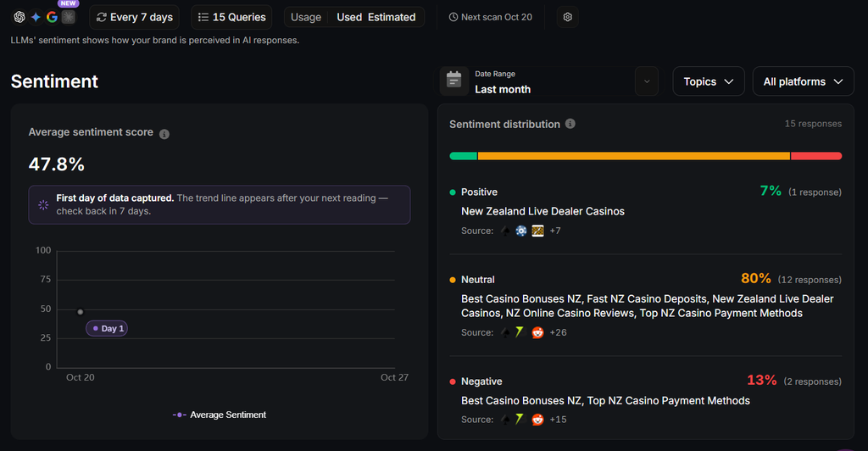Click the ChatGPT platform icon
Screen dimensions: 868x451
(19, 17)
